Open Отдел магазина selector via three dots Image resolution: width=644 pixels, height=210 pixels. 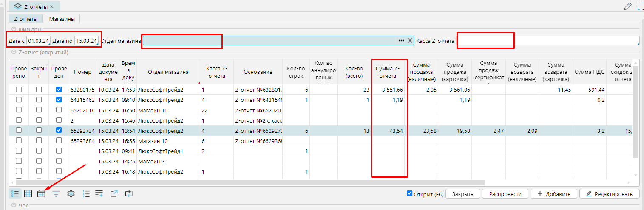pos(401,41)
